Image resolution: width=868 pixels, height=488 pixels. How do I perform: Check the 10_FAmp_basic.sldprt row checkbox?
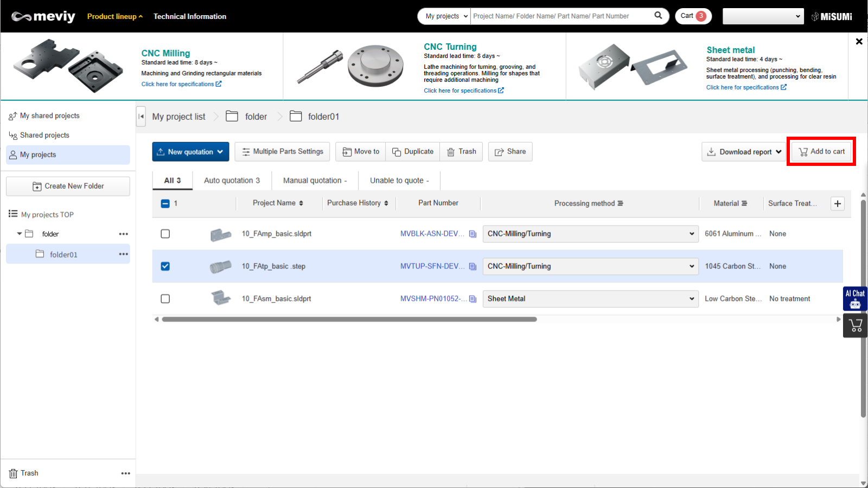coord(165,234)
